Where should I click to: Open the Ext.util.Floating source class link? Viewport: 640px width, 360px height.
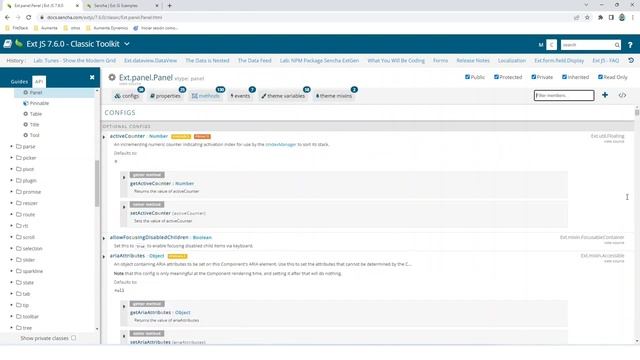pos(607,136)
